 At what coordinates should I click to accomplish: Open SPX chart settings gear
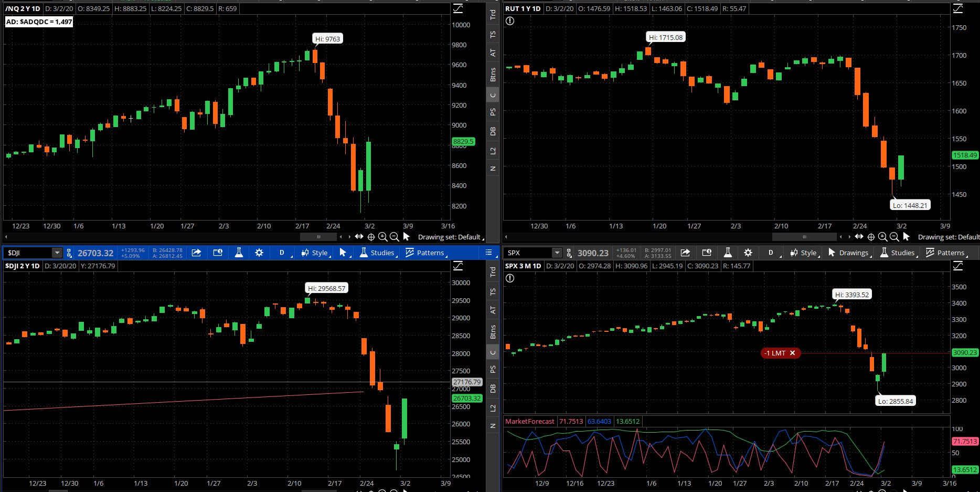(748, 253)
